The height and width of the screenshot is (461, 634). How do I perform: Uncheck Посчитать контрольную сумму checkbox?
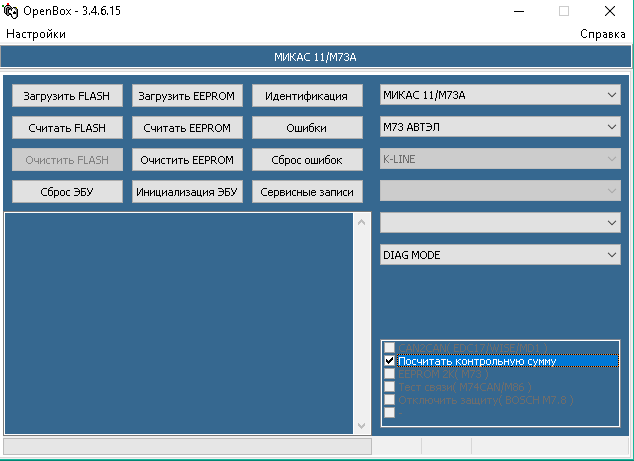390,361
